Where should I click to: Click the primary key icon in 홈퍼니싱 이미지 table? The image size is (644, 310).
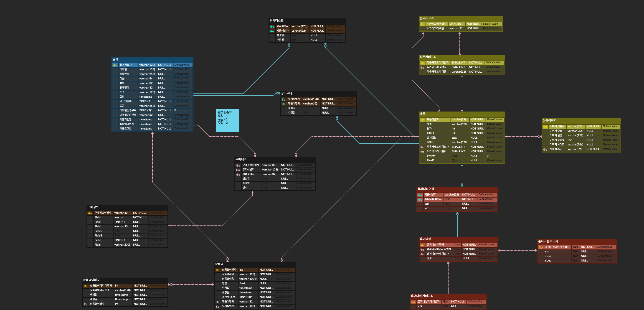(540, 247)
